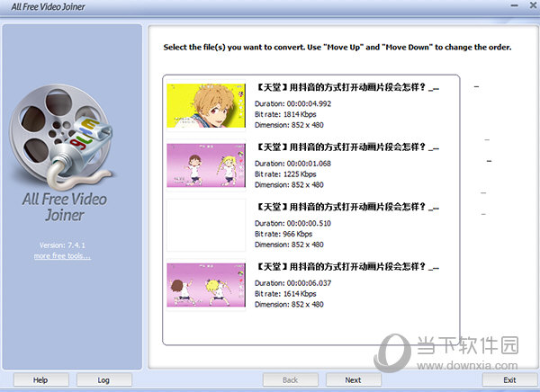Select the yellow anime boy video thumbnail
The image size is (540, 392).
pyautogui.click(x=206, y=106)
